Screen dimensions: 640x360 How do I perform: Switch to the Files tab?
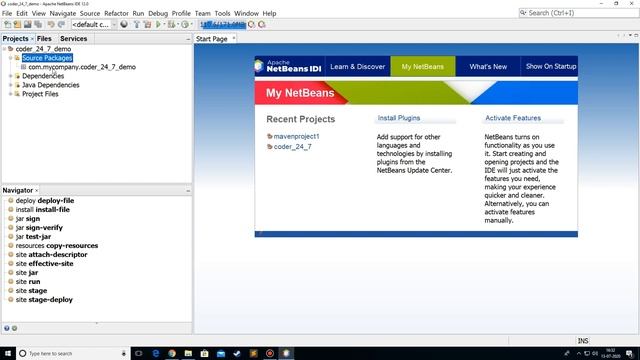coord(44,38)
